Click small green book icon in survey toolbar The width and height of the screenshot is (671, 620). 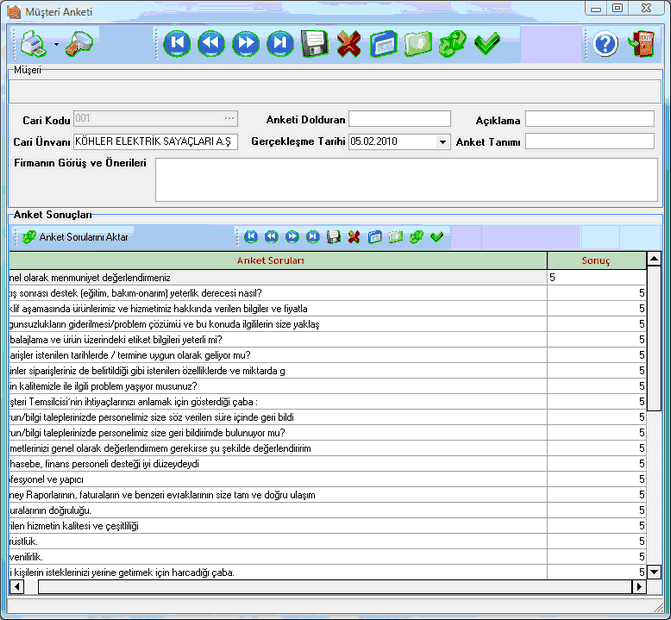[x=396, y=237]
